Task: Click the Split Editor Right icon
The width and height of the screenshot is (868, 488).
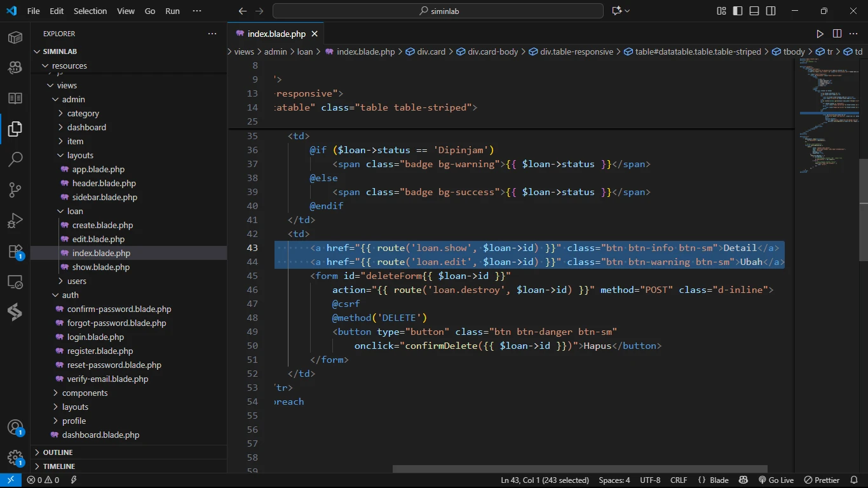Action: coord(837,34)
